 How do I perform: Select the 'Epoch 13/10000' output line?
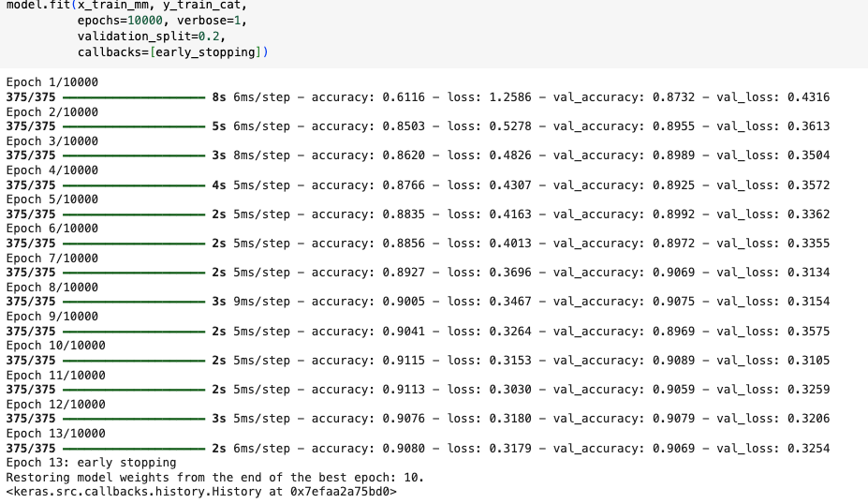(x=55, y=433)
